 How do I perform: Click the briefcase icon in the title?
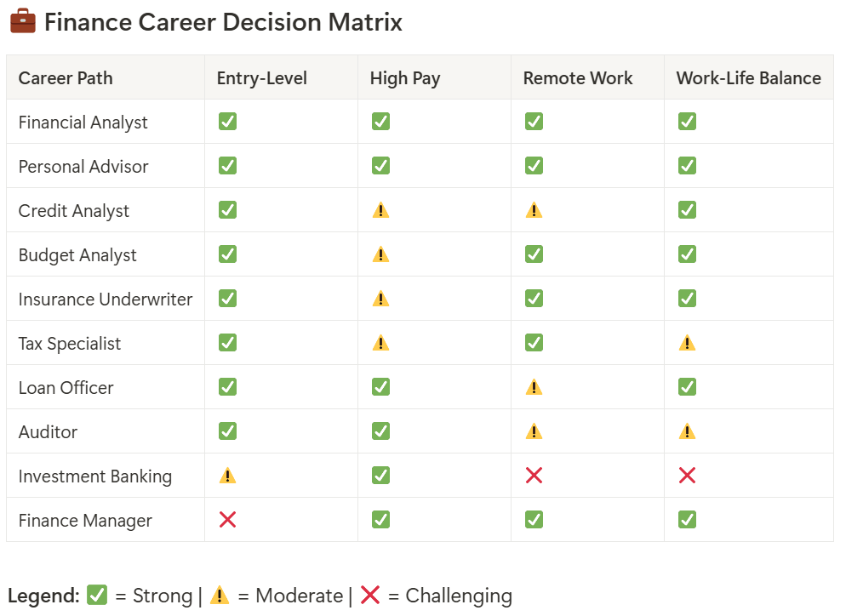point(23,22)
